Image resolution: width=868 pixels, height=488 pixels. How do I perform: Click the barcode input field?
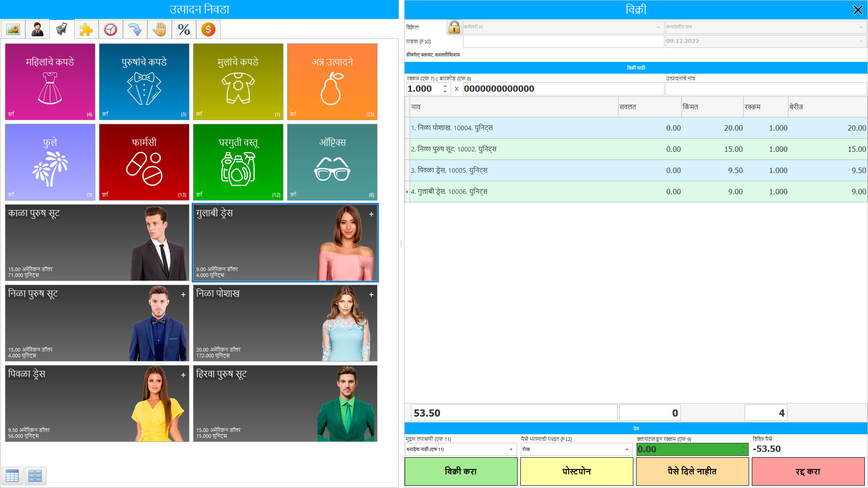tap(562, 89)
